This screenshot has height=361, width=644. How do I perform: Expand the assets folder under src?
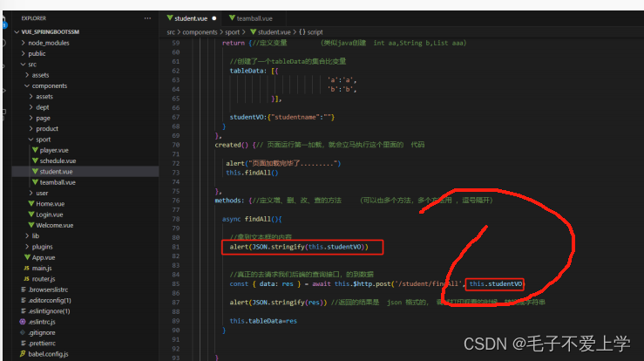point(40,75)
